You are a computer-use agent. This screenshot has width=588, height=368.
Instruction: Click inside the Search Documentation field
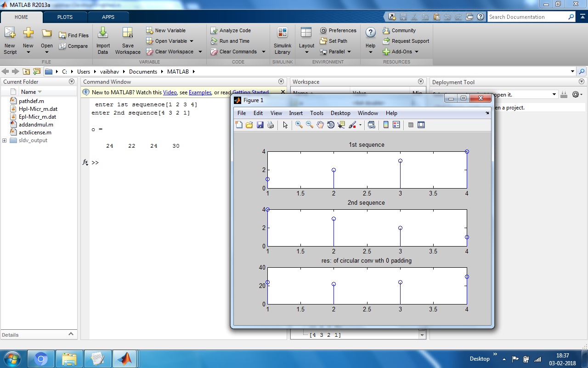(x=527, y=17)
